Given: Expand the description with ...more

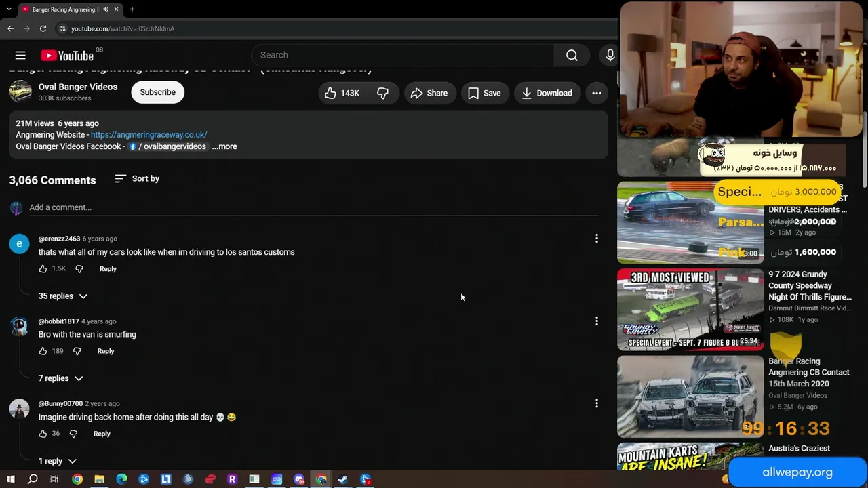Looking at the screenshot, I should [x=224, y=146].
